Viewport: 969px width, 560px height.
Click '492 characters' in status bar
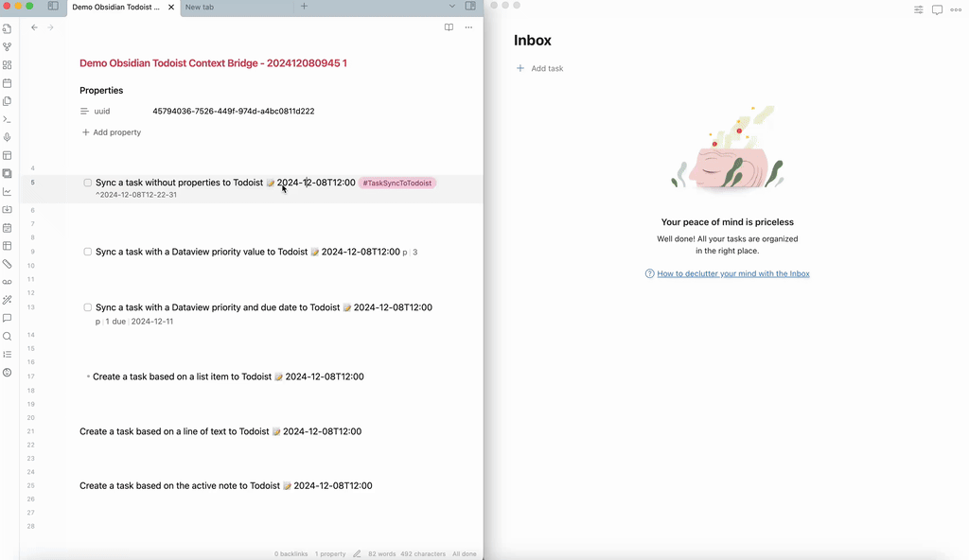[x=423, y=553]
